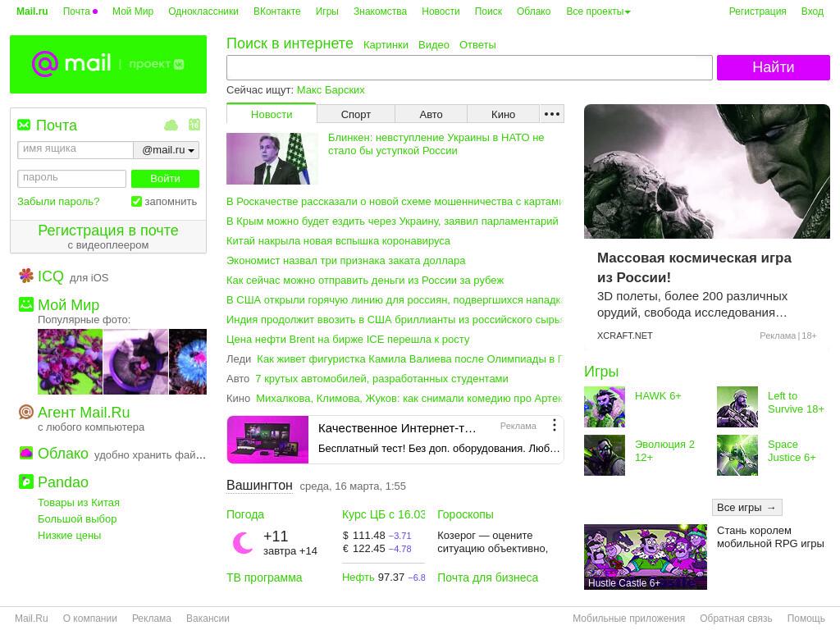Image resolution: width=840 pixels, height=630 pixels.
Task: Open the Internet-TV ad thumbnail
Action: pyautogui.click(x=268, y=440)
